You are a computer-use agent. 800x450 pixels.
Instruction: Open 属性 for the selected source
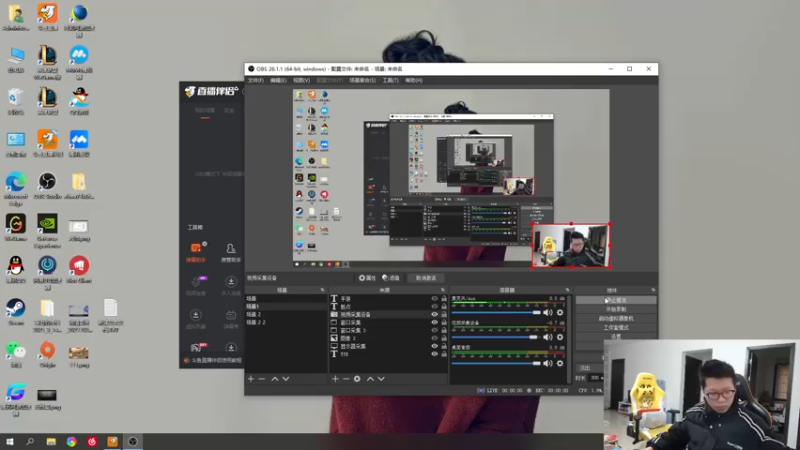click(367, 278)
